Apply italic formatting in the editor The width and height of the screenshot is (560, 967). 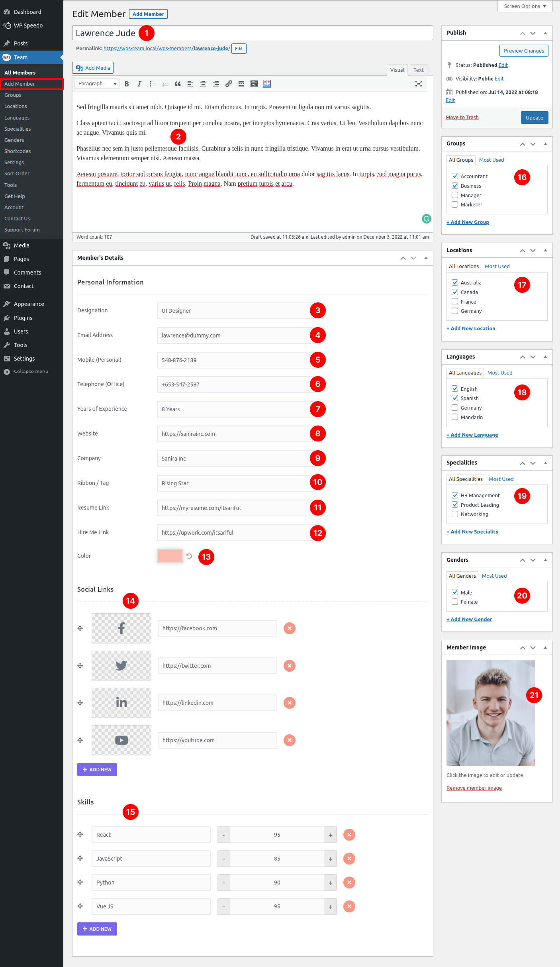coord(139,84)
